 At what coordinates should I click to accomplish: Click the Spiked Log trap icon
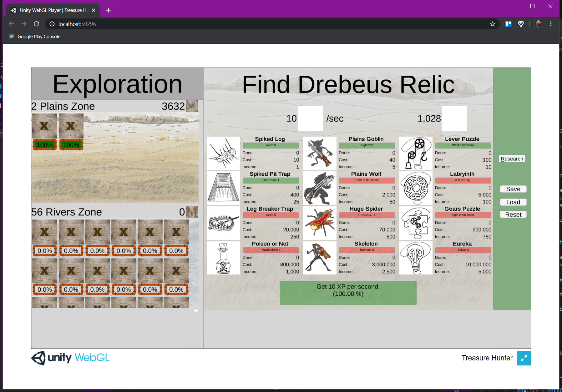click(x=223, y=153)
